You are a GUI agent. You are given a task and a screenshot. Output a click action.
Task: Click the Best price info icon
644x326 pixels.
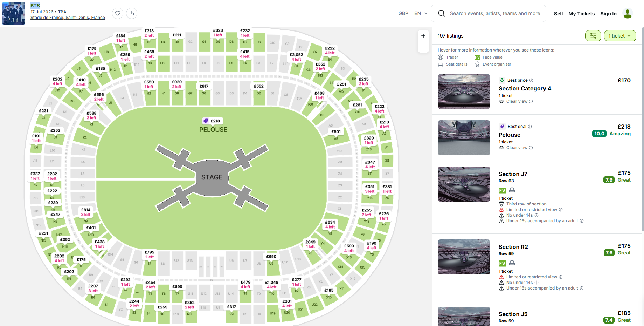pyautogui.click(x=531, y=80)
